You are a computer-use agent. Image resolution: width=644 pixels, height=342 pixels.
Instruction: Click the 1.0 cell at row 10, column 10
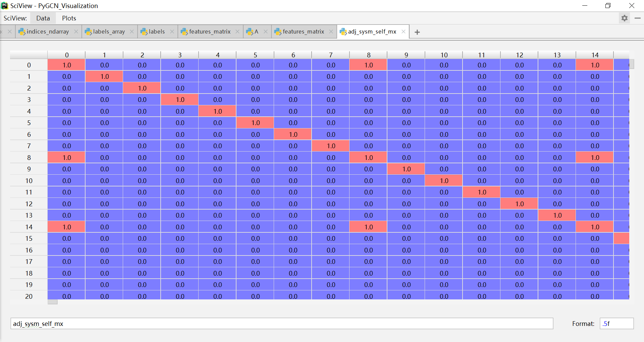point(444,181)
